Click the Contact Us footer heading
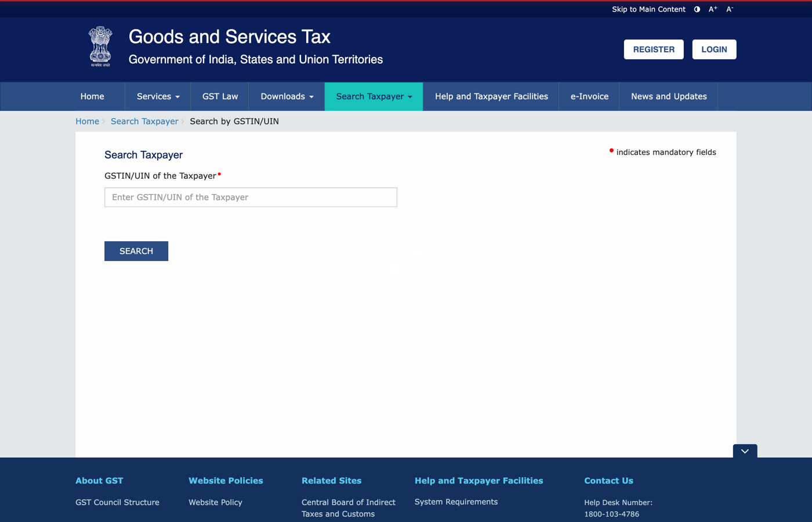Image resolution: width=812 pixels, height=522 pixels. click(x=608, y=481)
